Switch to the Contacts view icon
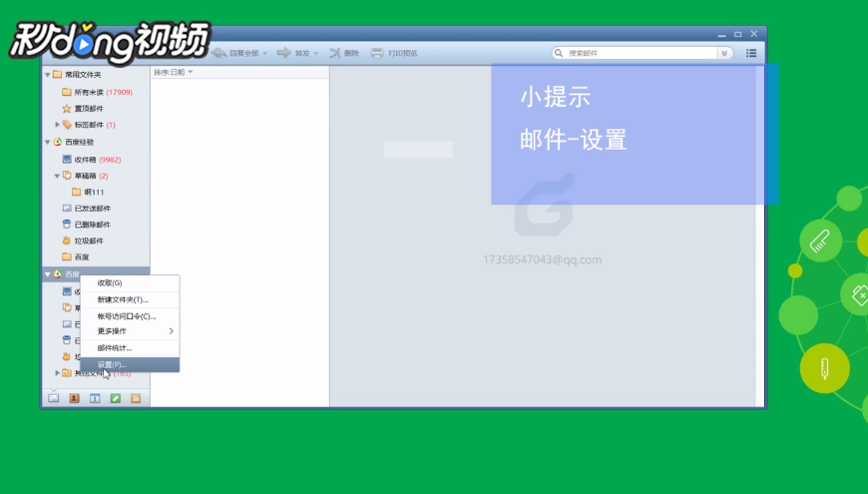 click(x=74, y=398)
